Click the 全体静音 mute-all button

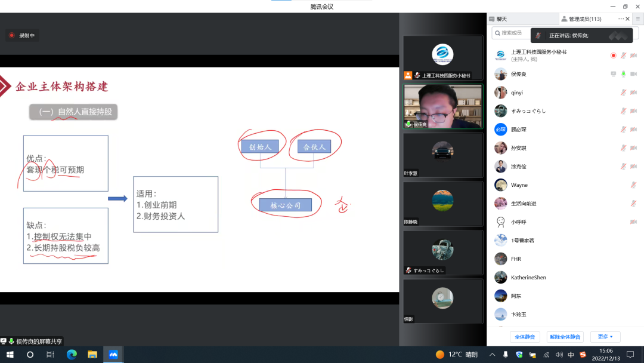tap(525, 337)
